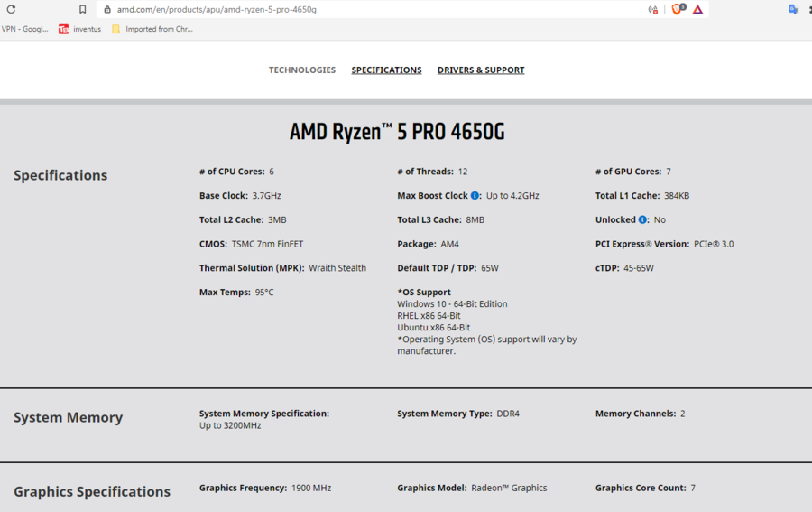Click the info icon next to Unlocked
Image resolution: width=812 pixels, height=512 pixels.
[x=643, y=219]
